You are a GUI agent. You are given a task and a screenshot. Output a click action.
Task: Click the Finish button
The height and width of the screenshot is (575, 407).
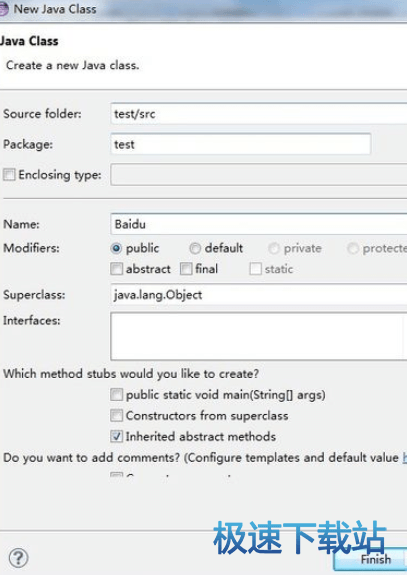tap(370, 559)
